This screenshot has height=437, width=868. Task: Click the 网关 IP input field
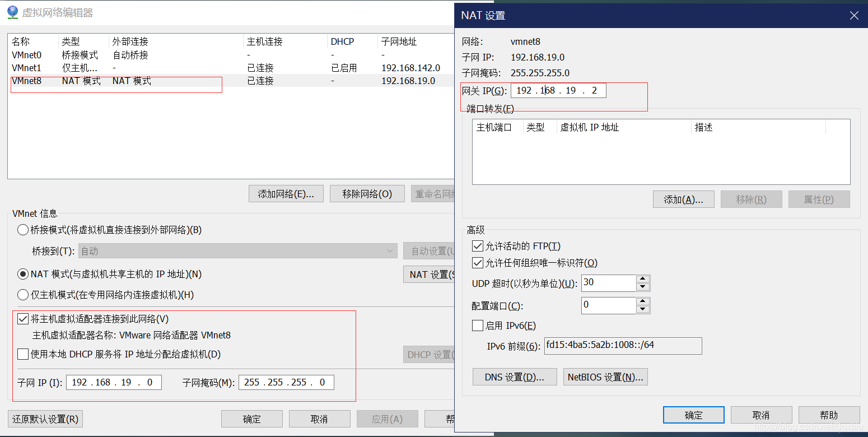558,91
